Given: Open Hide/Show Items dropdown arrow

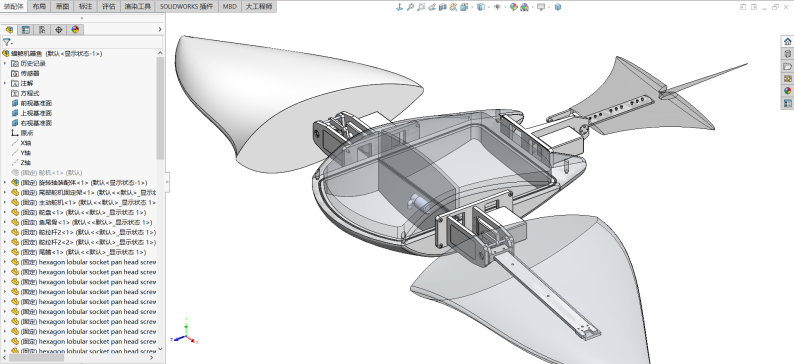Looking at the screenshot, I should pyautogui.click(x=505, y=7).
